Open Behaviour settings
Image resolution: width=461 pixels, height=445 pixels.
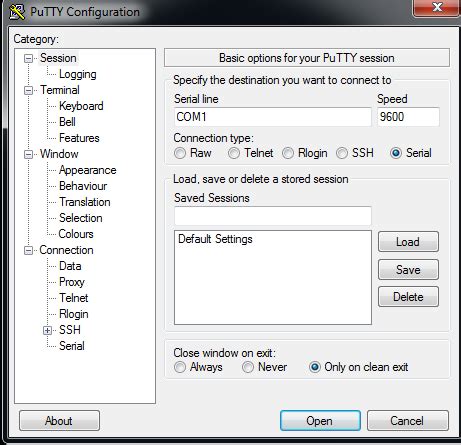pyautogui.click(x=83, y=186)
